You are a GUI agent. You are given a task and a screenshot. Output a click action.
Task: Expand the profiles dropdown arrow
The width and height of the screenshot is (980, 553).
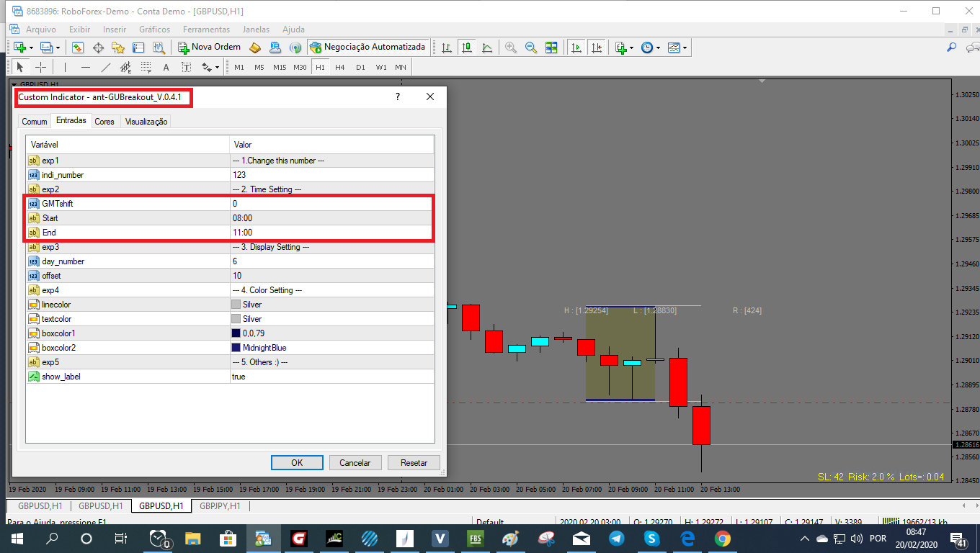58,48
